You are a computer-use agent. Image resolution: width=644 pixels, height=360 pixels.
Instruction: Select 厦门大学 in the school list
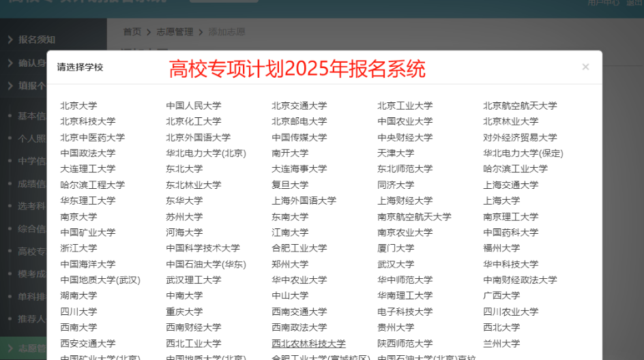coord(396,248)
